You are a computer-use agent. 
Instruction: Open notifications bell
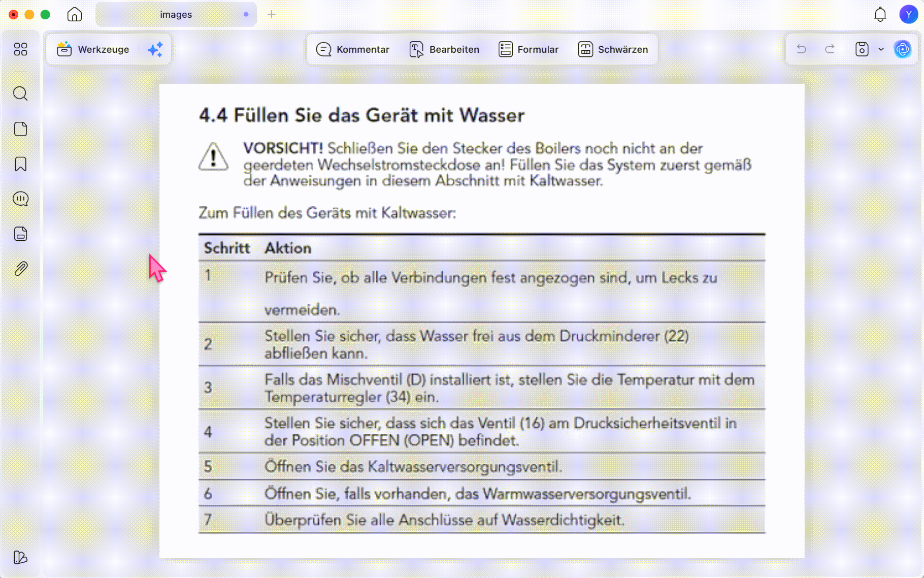[880, 14]
